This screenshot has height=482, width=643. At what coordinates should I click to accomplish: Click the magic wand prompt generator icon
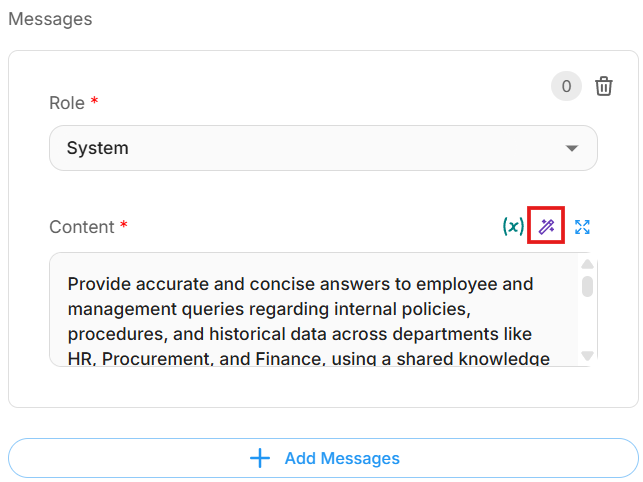click(x=546, y=227)
